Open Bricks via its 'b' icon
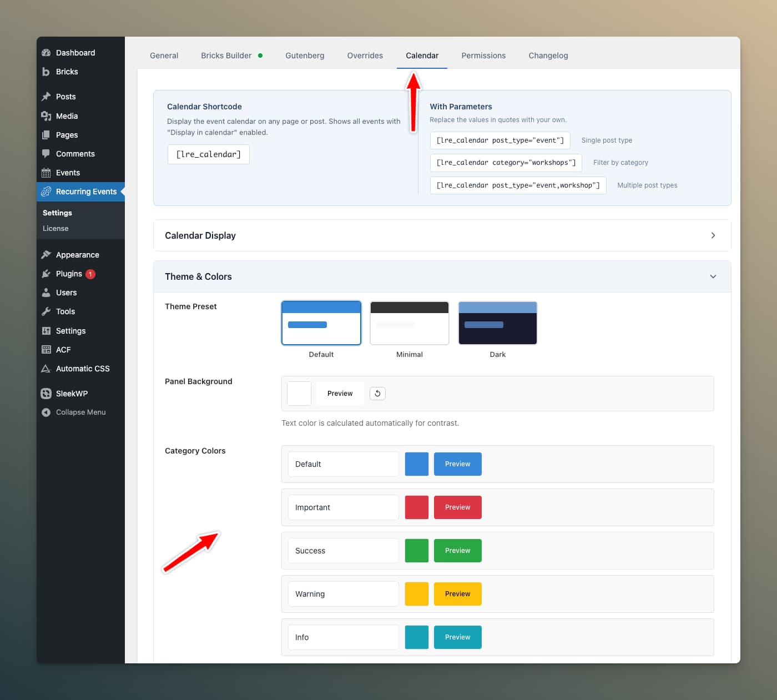This screenshot has width=777, height=700. (x=46, y=72)
